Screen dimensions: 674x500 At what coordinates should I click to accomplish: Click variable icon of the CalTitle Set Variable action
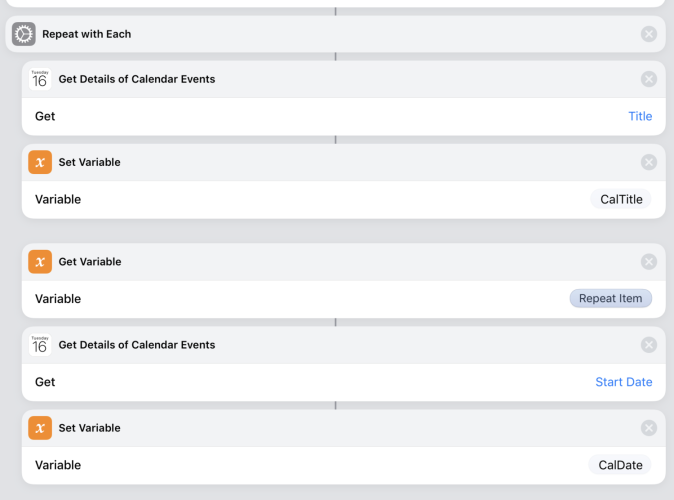40,162
